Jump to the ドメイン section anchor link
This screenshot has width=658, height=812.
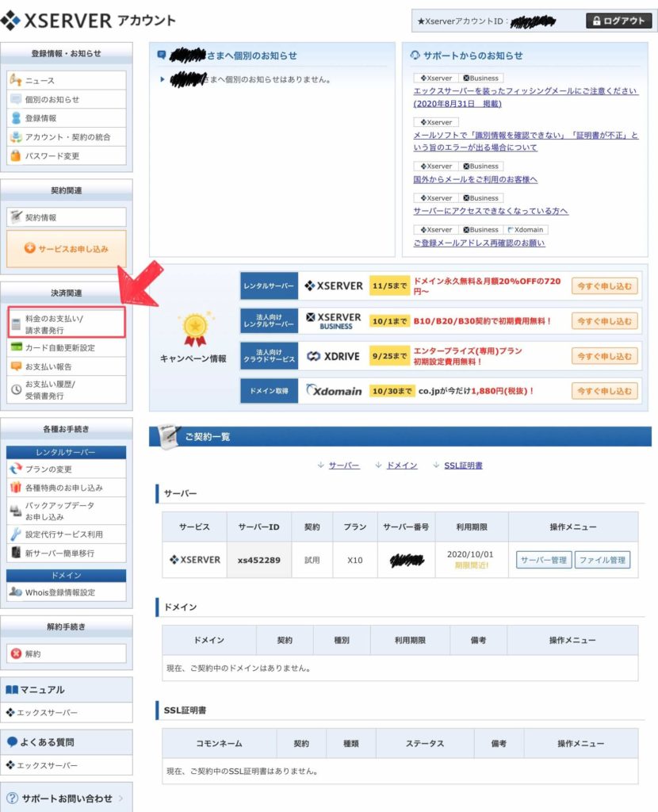pyautogui.click(x=402, y=465)
